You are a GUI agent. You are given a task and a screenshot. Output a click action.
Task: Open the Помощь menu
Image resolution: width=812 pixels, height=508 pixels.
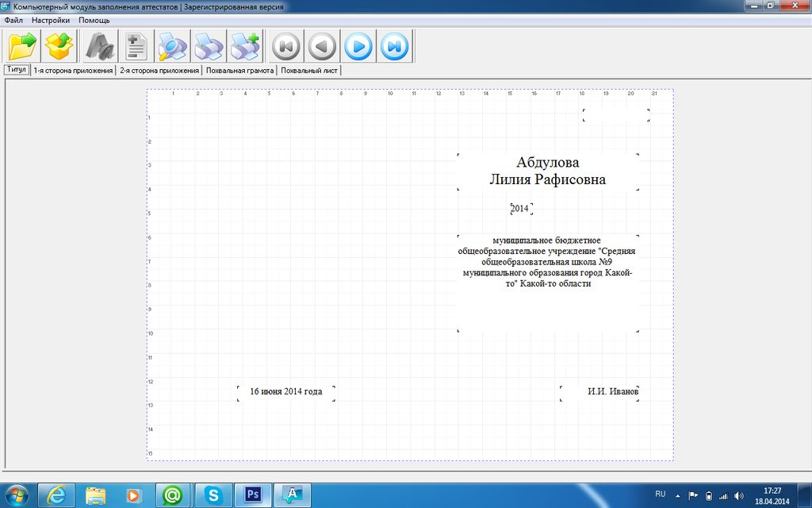pos(94,20)
